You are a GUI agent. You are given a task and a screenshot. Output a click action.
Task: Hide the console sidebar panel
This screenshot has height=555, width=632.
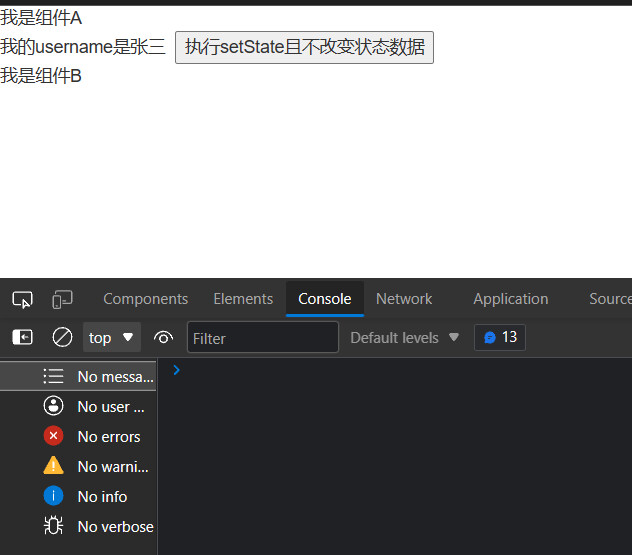pos(22,338)
